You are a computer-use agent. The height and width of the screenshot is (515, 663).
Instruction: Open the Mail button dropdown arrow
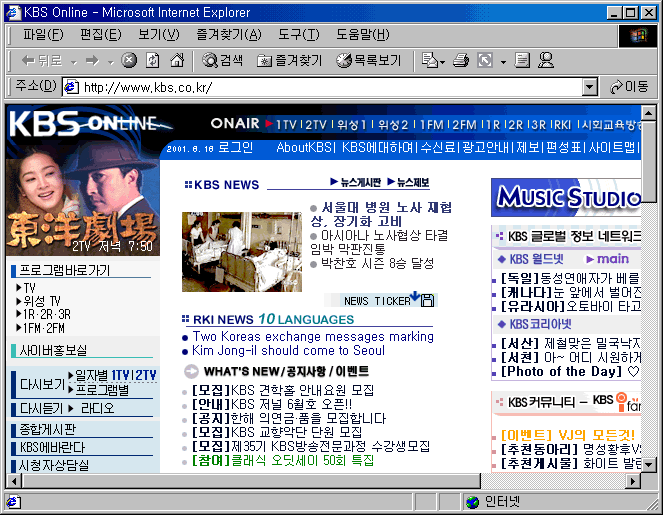point(442,63)
